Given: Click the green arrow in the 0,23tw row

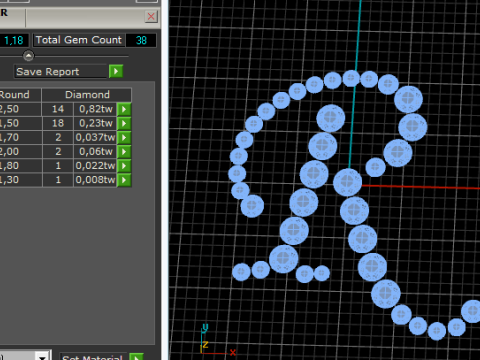Looking at the screenshot, I should point(124,123).
